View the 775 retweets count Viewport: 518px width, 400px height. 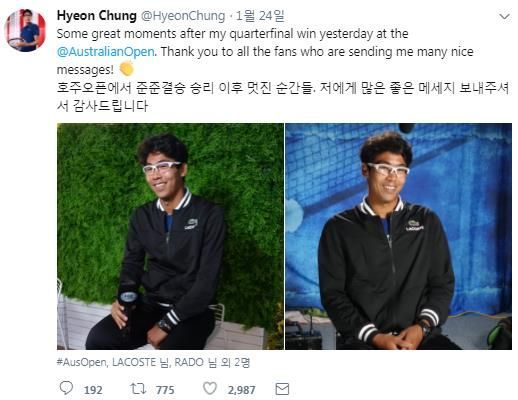click(x=165, y=390)
